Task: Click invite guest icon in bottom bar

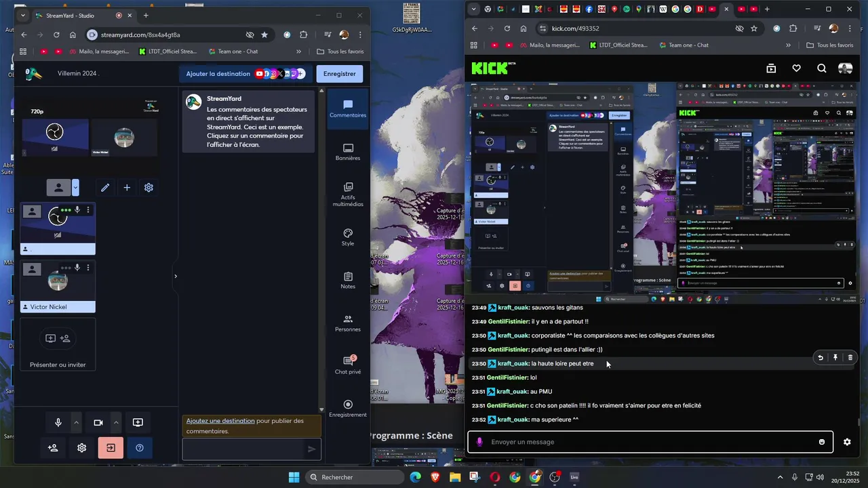Action: tap(53, 448)
